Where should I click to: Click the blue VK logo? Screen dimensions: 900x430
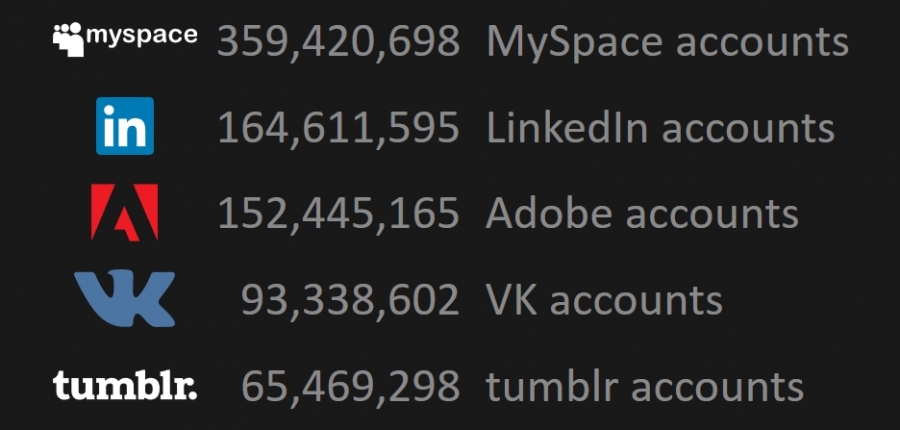(x=125, y=299)
